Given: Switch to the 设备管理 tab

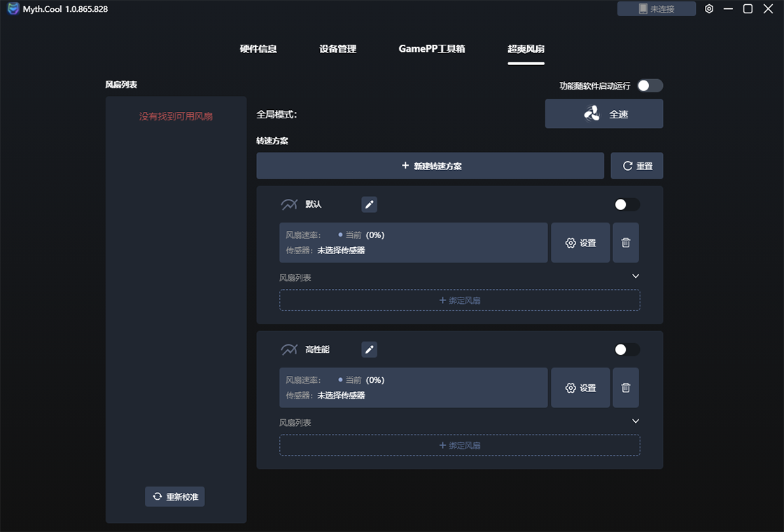Looking at the screenshot, I should 337,49.
